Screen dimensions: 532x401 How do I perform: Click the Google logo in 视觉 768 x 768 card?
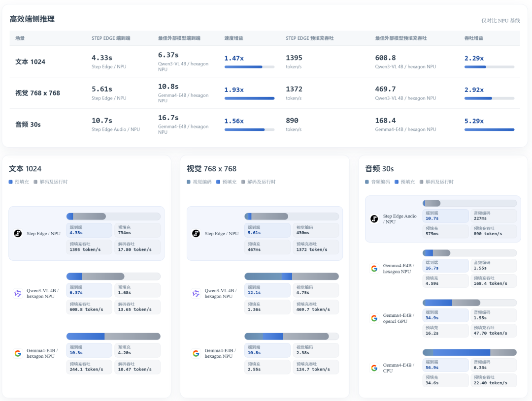click(196, 353)
